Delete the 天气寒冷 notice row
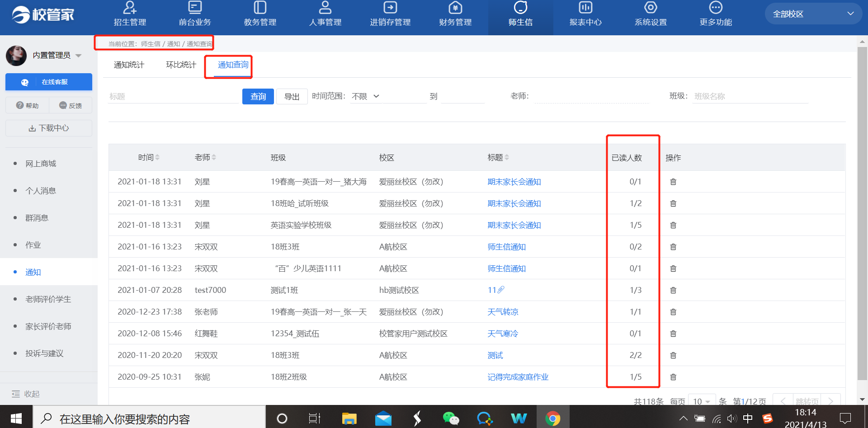Image resolution: width=868 pixels, height=428 pixels. pyautogui.click(x=673, y=334)
